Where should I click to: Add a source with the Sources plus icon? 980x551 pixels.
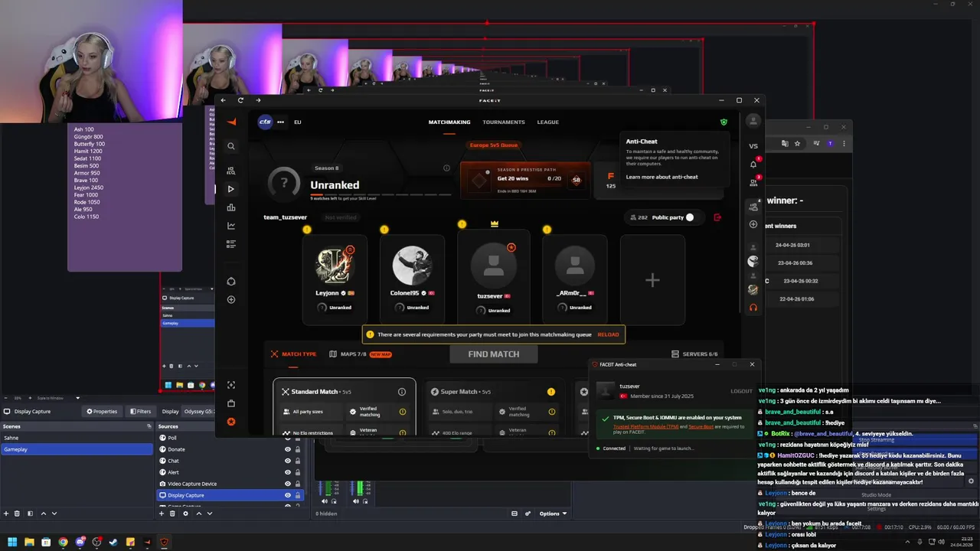pyautogui.click(x=162, y=514)
